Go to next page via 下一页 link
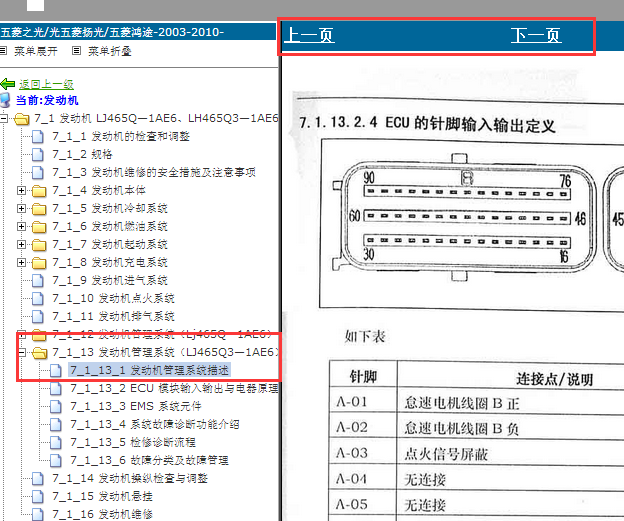 [536, 35]
